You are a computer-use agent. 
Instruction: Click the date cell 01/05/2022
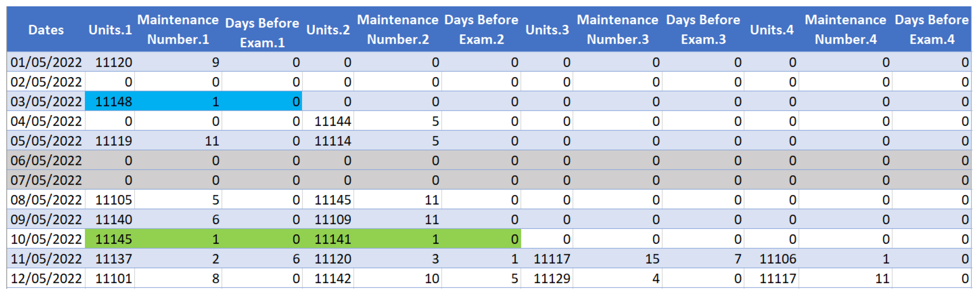[x=46, y=62]
